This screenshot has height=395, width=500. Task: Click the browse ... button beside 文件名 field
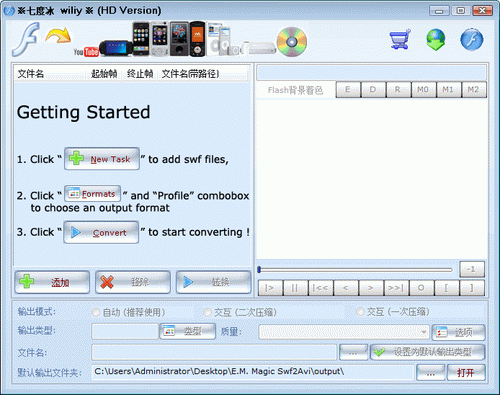coord(354,352)
